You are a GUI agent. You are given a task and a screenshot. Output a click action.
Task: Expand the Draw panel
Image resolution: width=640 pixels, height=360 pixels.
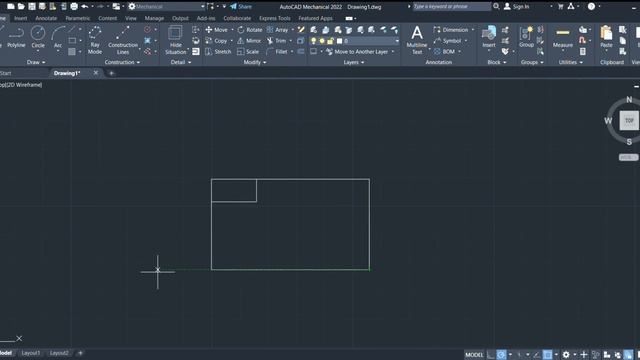point(36,62)
